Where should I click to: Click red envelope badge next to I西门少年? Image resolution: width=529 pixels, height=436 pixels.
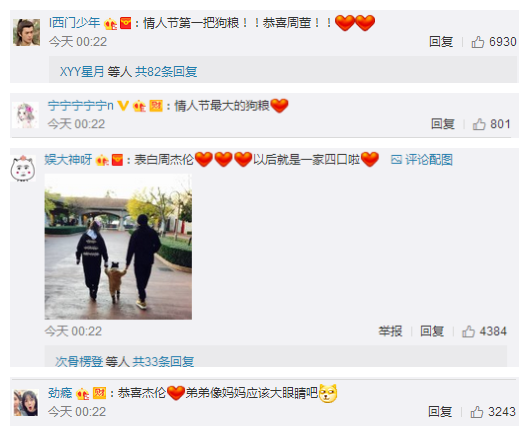126,24
